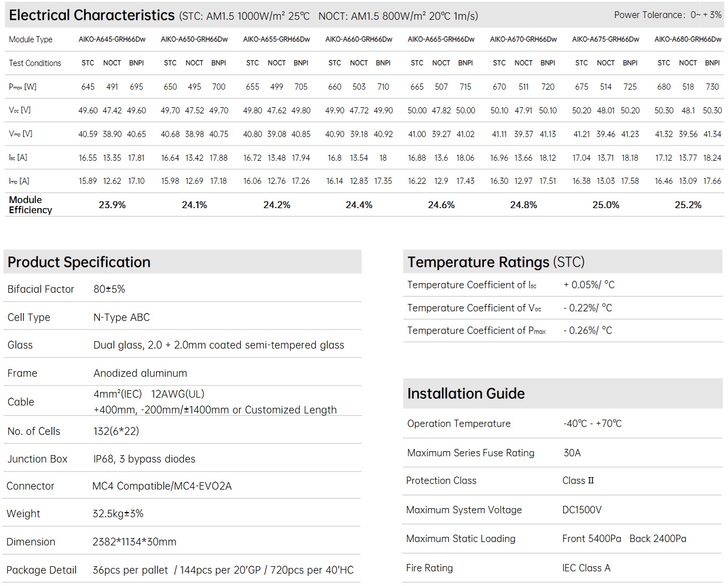Select the '32.5kg±3%' weight value
This screenshot has height=586, width=728.
tap(118, 514)
